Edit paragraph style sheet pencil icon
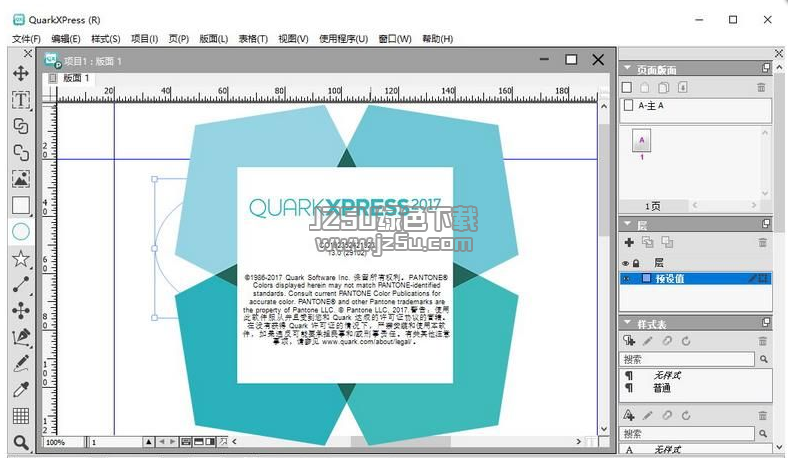Image resolution: width=788 pixels, height=458 pixels. coord(648,341)
